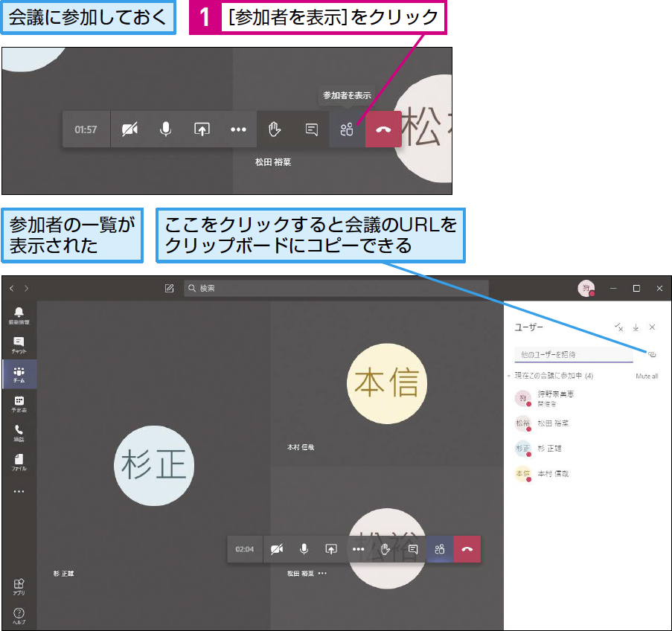672x631 pixels.
Task: Click the invite other users field
Action: click(574, 354)
